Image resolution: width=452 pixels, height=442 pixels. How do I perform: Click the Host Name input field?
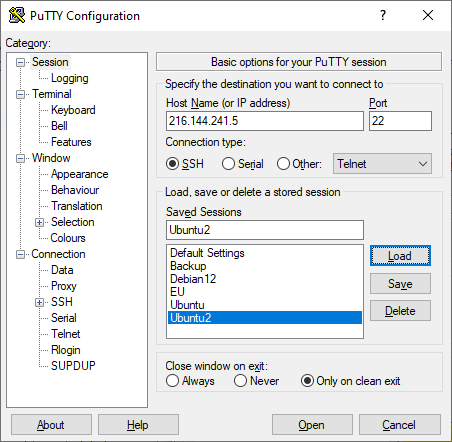265,121
